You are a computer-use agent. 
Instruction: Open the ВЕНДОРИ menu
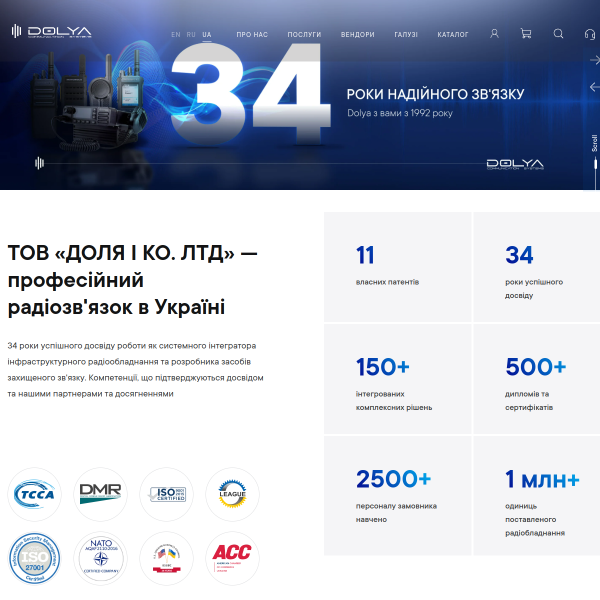[358, 34]
